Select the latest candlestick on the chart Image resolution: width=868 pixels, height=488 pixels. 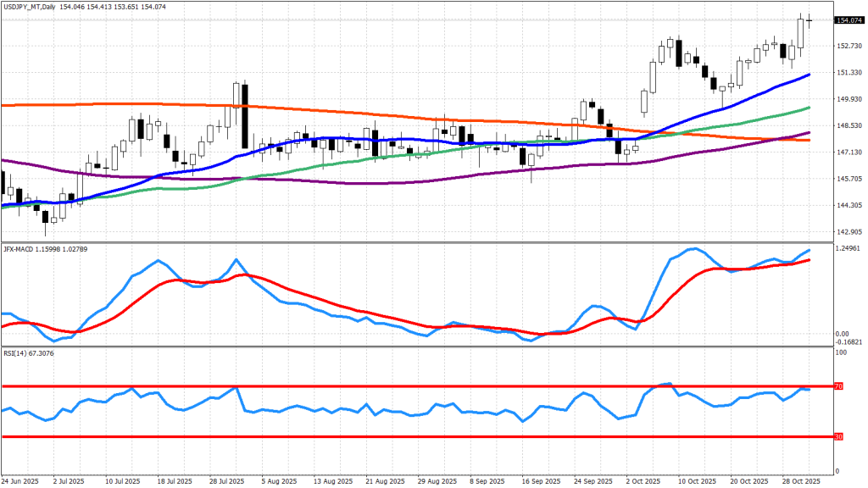809,21
